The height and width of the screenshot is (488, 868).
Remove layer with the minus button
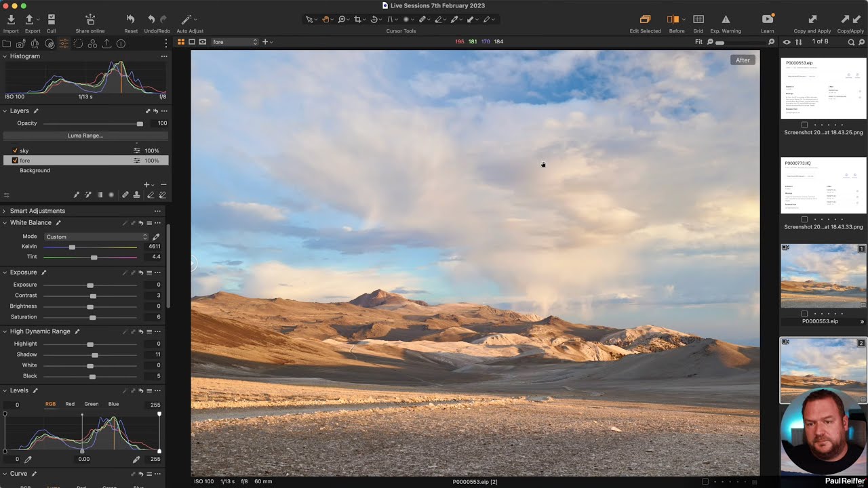tap(163, 184)
